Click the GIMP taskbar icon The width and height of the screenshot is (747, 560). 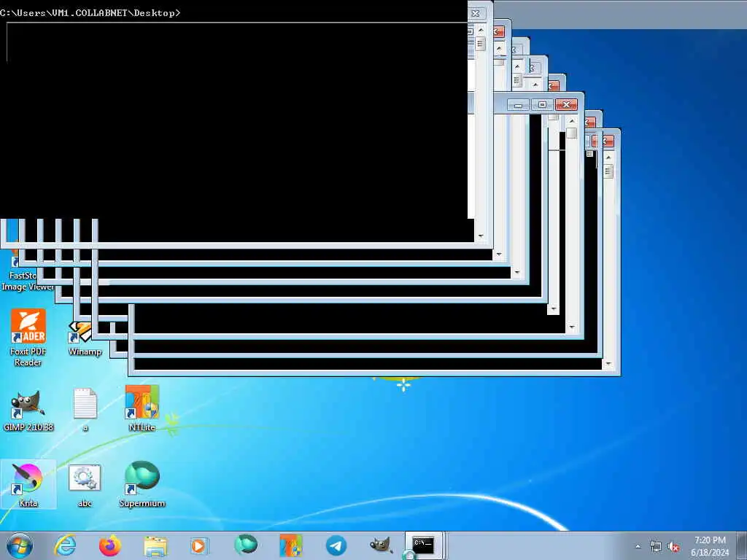tap(381, 545)
